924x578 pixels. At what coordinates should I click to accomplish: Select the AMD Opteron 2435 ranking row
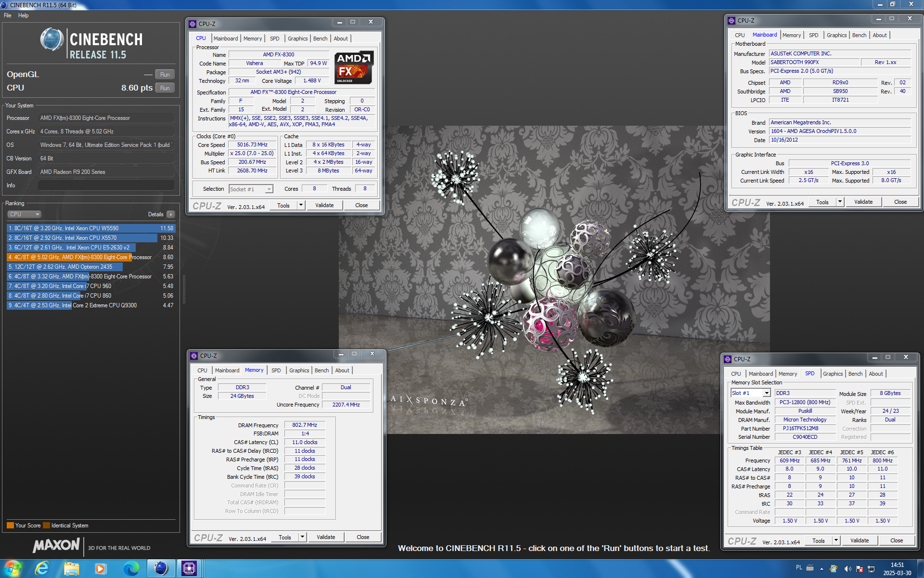(x=91, y=267)
